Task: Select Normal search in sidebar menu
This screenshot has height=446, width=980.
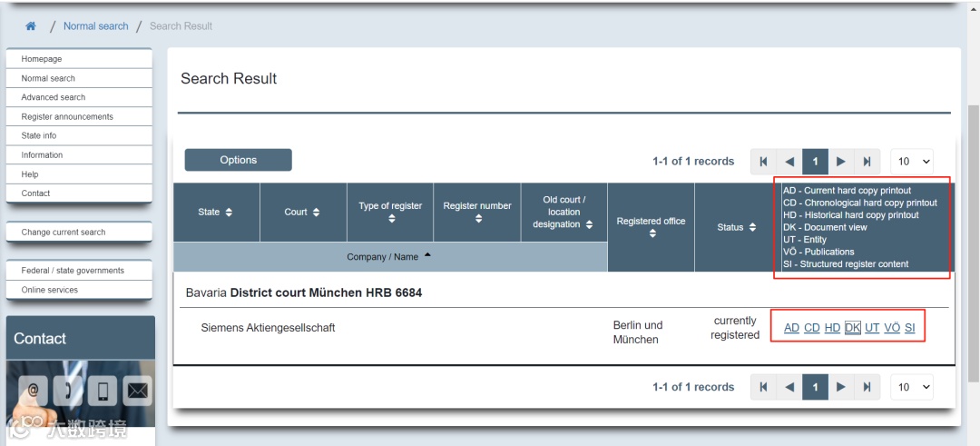Action: [x=79, y=78]
